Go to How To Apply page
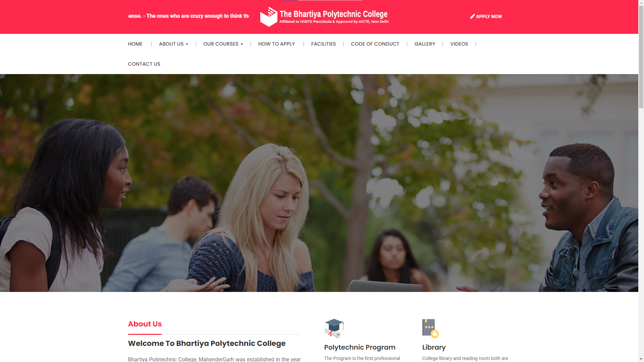This screenshot has width=644, height=362. pos(276,44)
